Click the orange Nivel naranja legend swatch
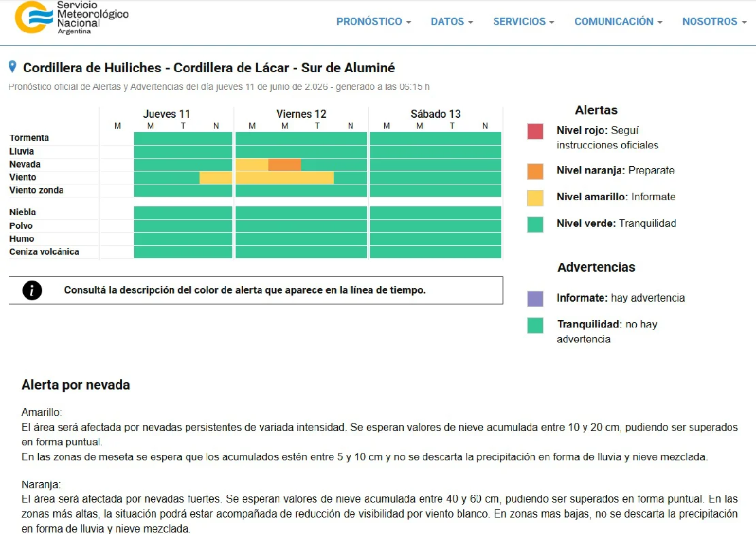Screen dimensions: 756x540 click(535, 171)
